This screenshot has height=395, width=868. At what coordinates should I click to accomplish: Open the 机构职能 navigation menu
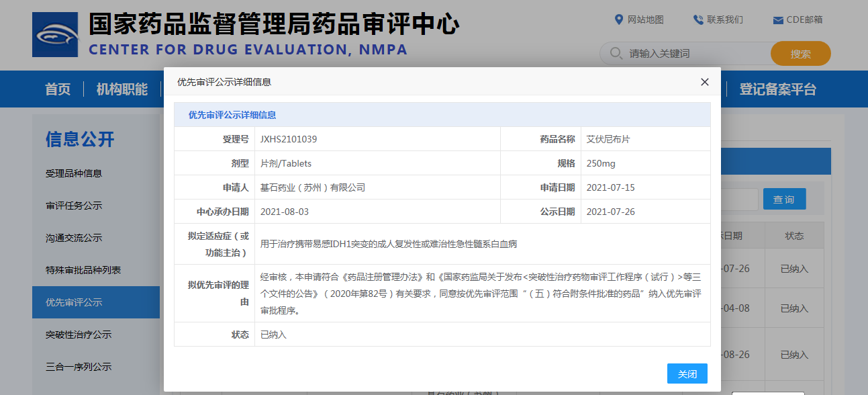(122, 89)
